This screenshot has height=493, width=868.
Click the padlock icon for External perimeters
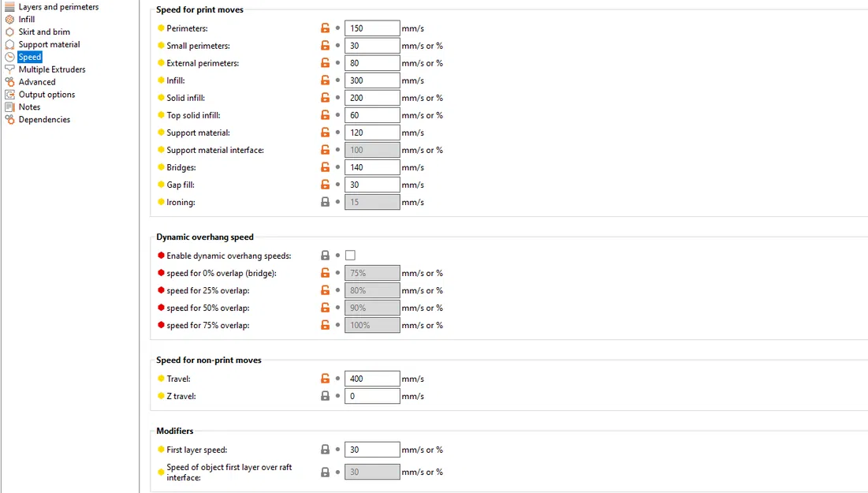[x=325, y=63]
